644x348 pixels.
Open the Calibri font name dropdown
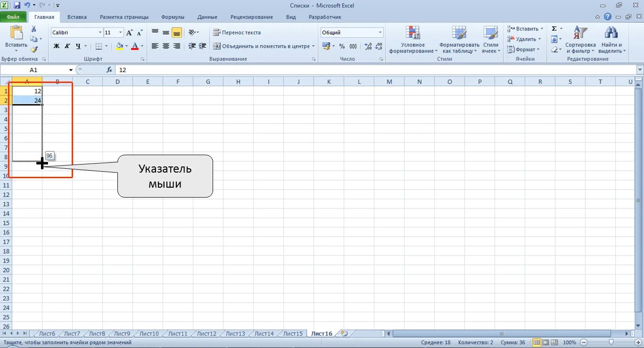(x=100, y=33)
